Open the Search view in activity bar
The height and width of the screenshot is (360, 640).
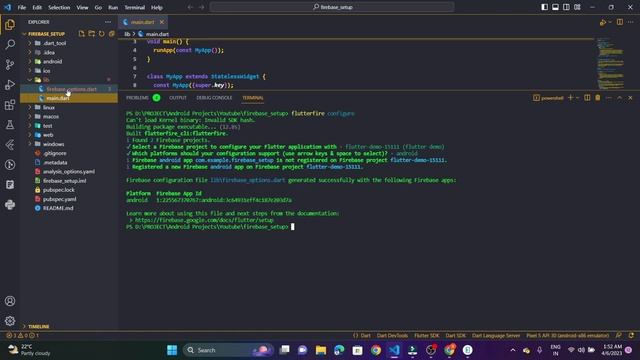pyautogui.click(x=10, y=44)
